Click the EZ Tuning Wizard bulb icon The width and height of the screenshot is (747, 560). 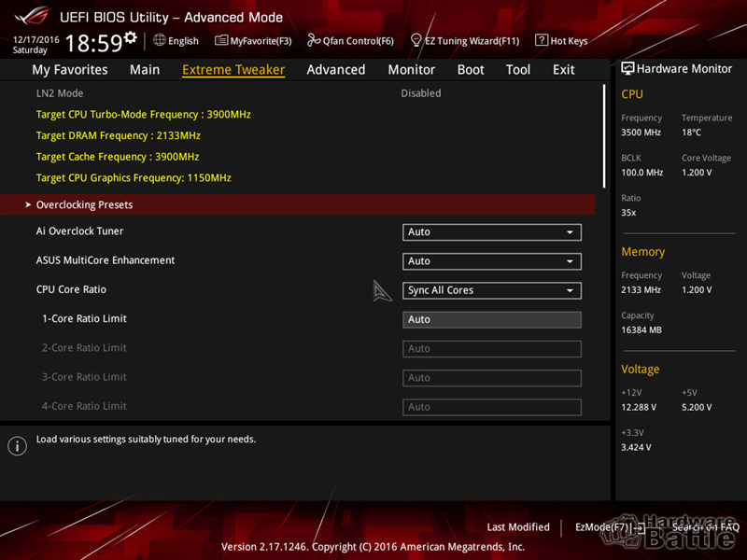(416, 40)
